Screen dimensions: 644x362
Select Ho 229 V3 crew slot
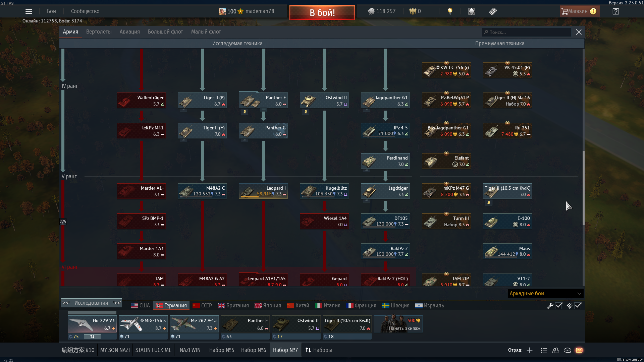click(x=92, y=324)
